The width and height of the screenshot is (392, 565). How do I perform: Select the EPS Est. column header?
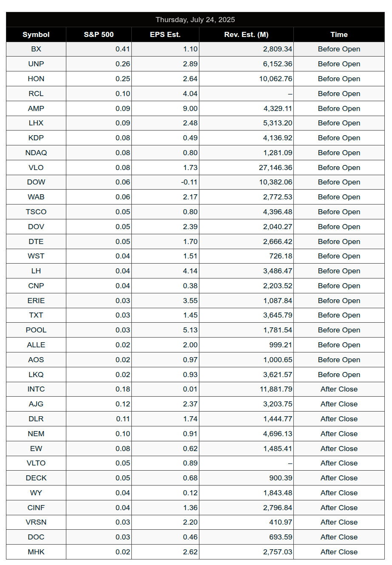pyautogui.click(x=165, y=34)
